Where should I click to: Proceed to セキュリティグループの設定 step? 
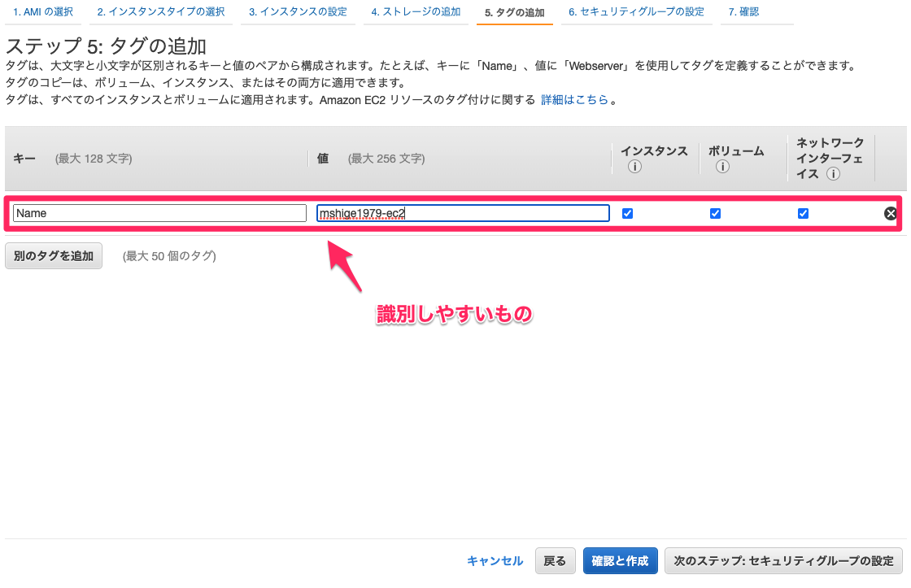pos(783,560)
